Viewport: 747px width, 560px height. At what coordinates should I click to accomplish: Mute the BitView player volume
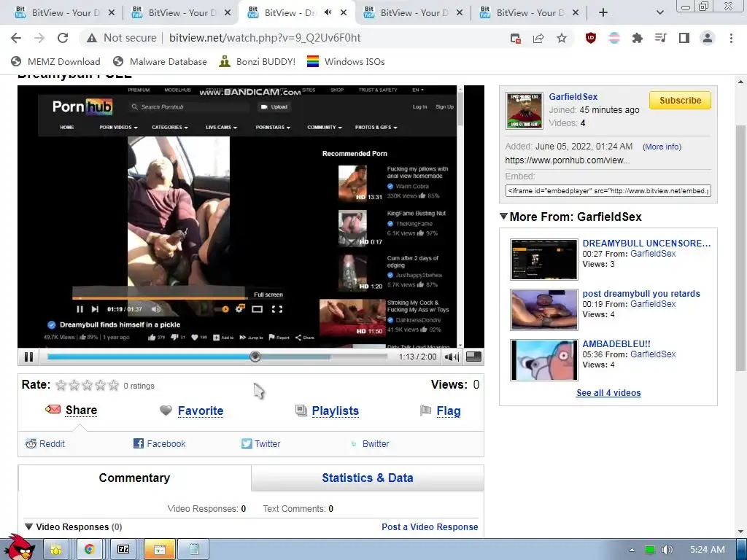click(452, 357)
